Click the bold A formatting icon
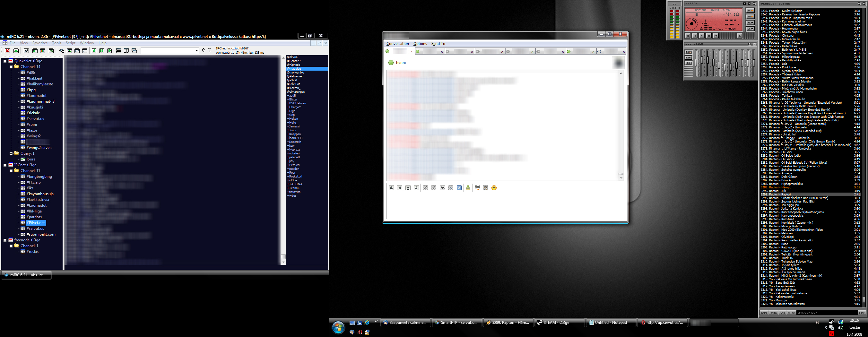Image resolution: width=868 pixels, height=337 pixels. pos(391,188)
